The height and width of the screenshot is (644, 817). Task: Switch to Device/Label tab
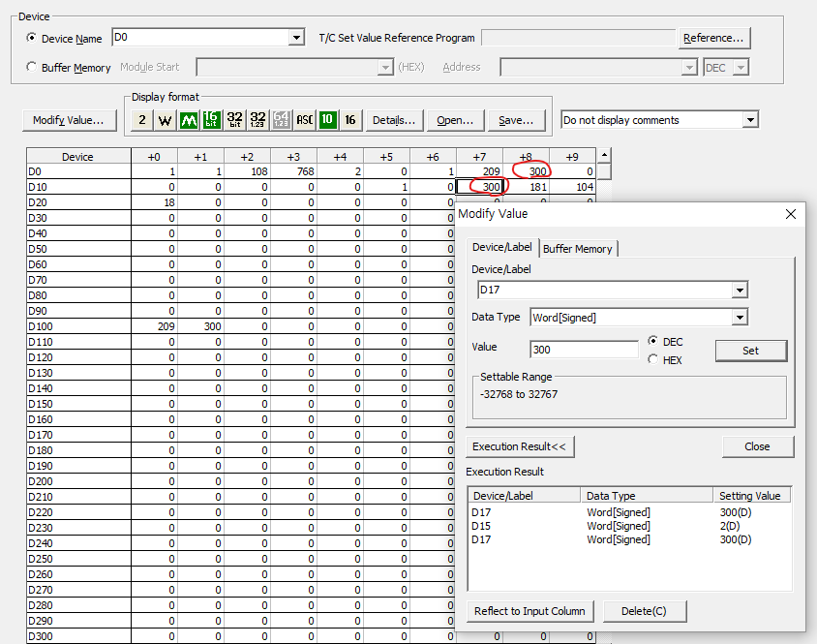pos(501,247)
